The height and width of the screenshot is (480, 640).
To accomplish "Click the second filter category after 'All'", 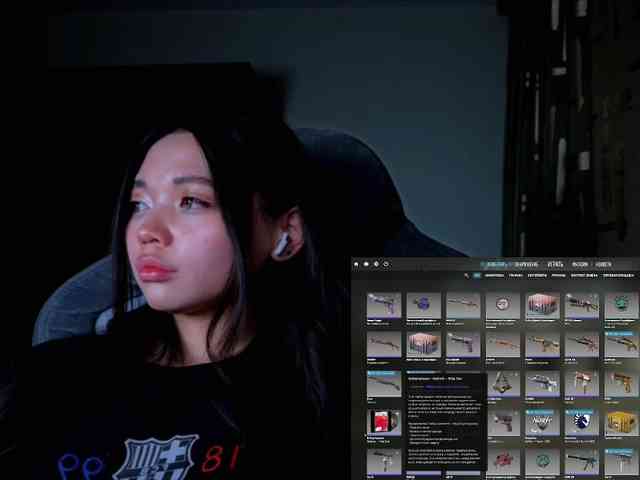I will point(515,275).
